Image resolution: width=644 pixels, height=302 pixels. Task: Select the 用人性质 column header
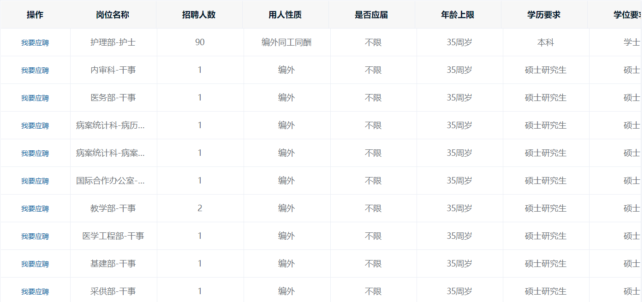285,15
